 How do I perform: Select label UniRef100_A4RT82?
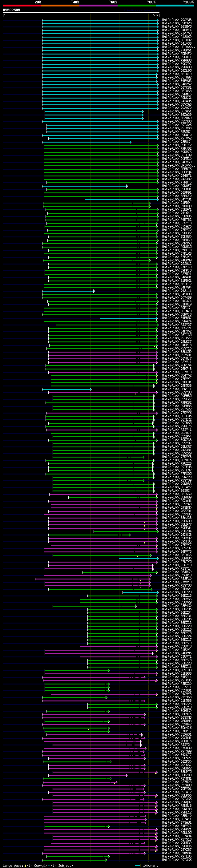point(177,220)
